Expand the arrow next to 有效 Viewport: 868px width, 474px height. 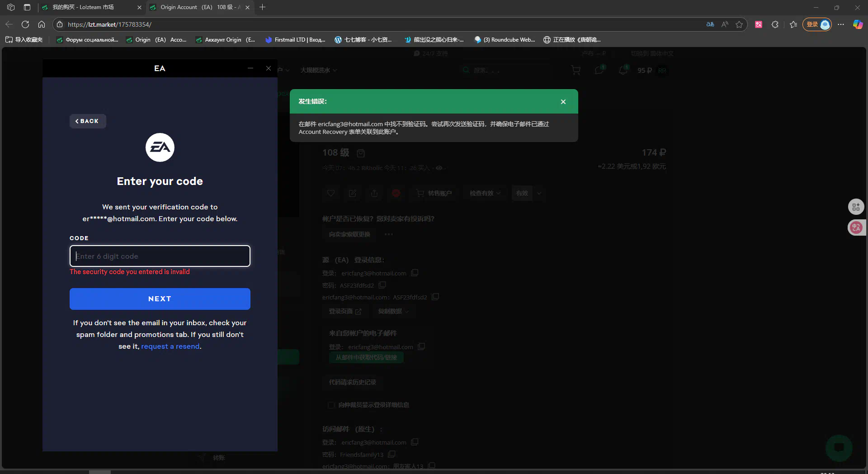539,193
